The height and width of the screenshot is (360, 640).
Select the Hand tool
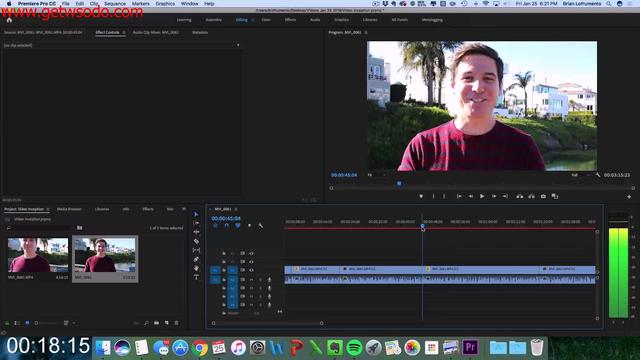tap(196, 268)
